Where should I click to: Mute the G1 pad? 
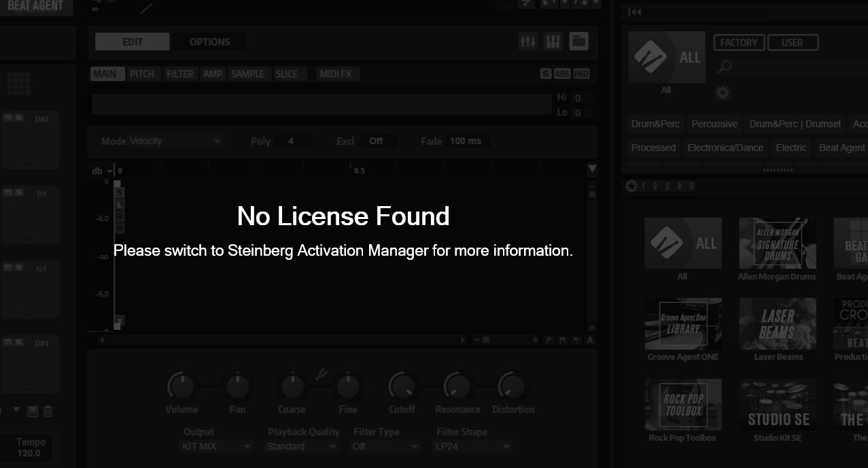point(7,268)
